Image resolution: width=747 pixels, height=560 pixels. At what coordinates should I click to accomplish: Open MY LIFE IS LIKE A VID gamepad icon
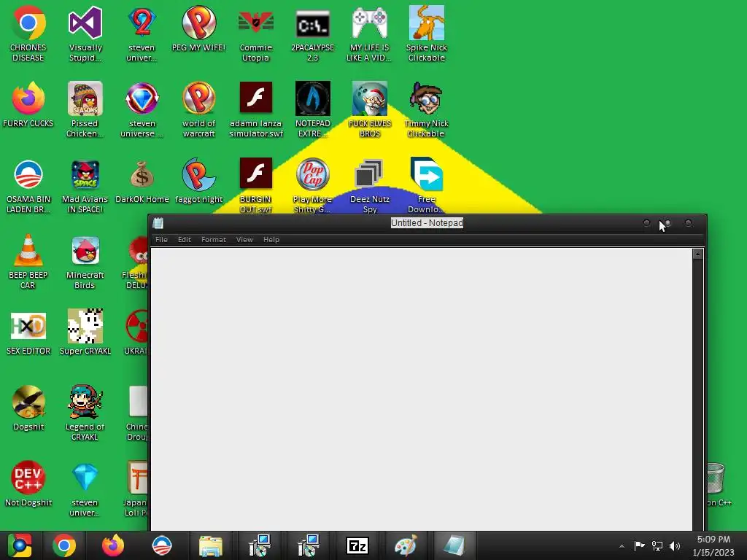click(x=369, y=34)
